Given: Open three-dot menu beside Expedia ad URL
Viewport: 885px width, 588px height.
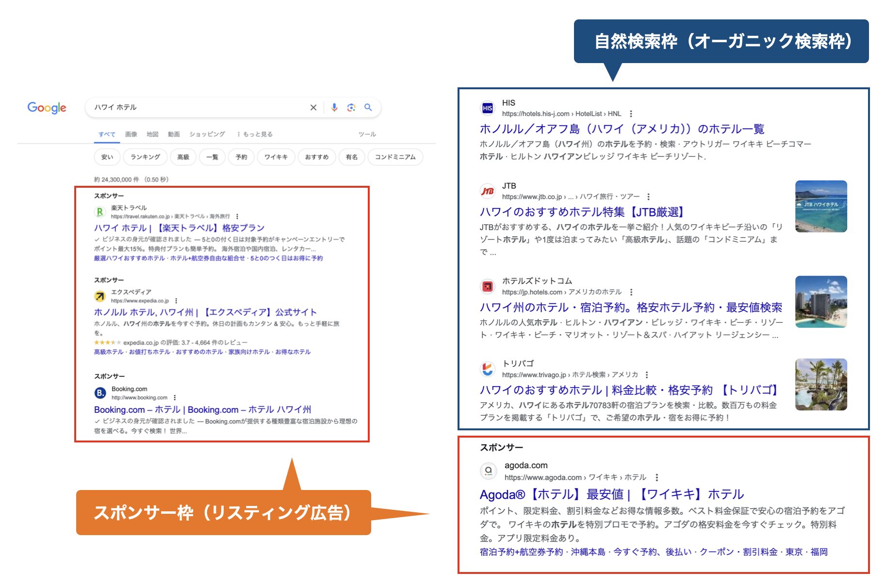Looking at the screenshot, I should [176, 301].
